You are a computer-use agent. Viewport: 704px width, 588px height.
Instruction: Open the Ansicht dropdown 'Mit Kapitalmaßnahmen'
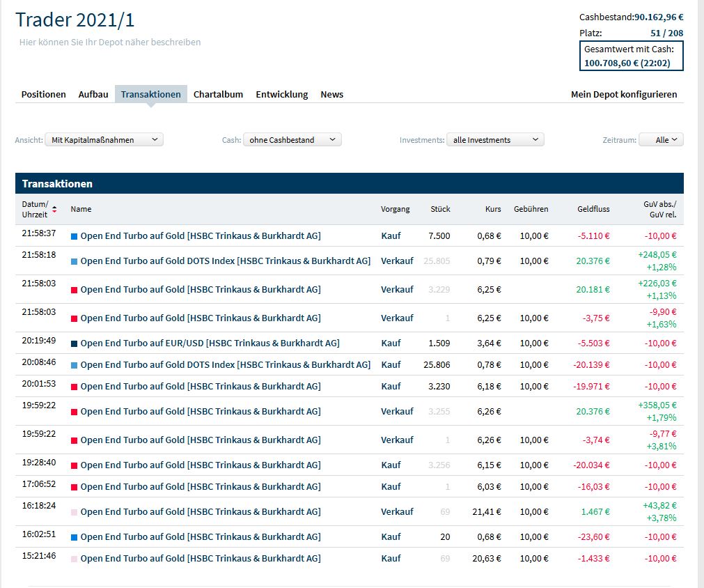click(104, 140)
